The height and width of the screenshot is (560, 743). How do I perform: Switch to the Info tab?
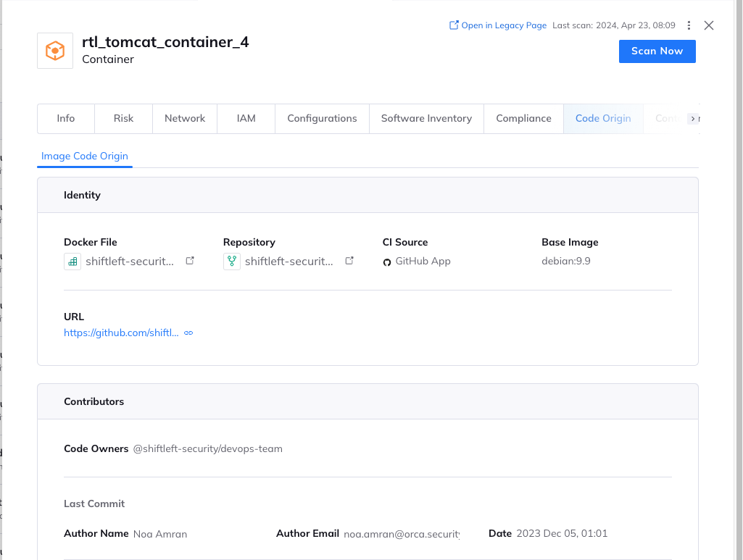[66, 118]
